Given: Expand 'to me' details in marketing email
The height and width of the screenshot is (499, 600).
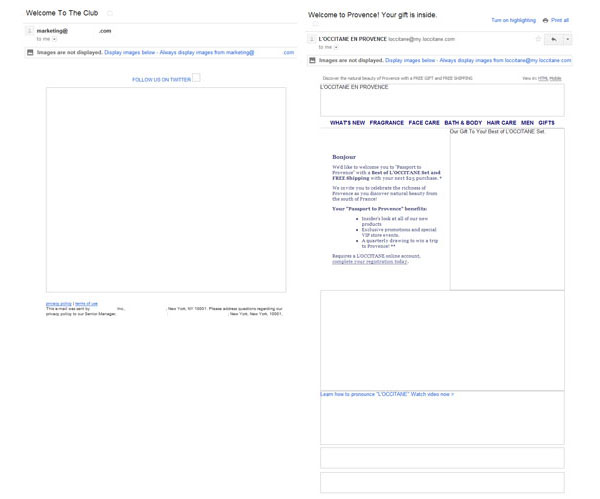Looking at the screenshot, I should click(55, 39).
